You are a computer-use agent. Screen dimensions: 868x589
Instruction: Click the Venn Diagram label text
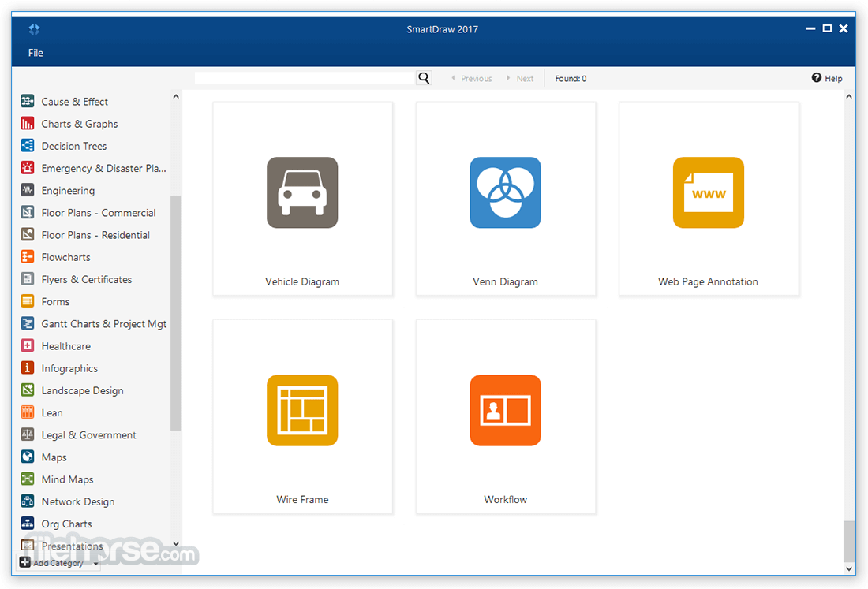[x=505, y=281]
